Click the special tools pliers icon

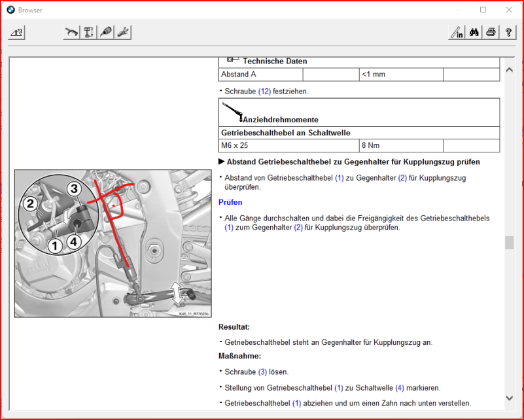click(x=123, y=32)
